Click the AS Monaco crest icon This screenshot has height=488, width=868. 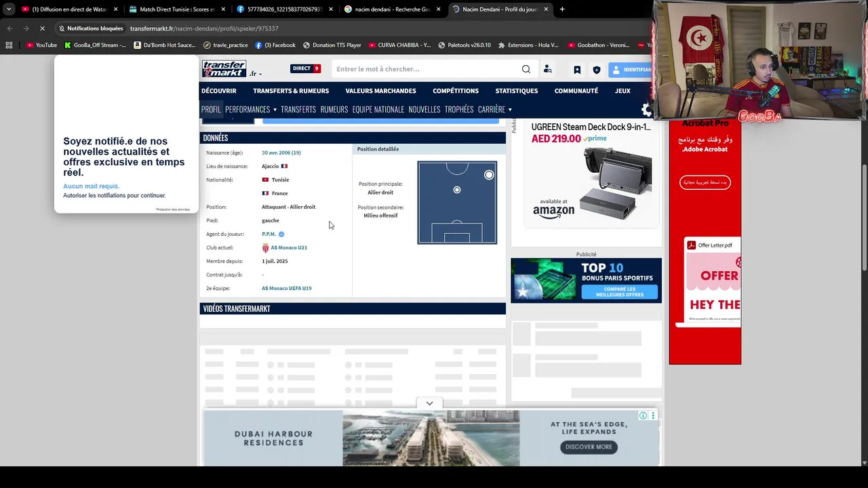[x=265, y=247]
